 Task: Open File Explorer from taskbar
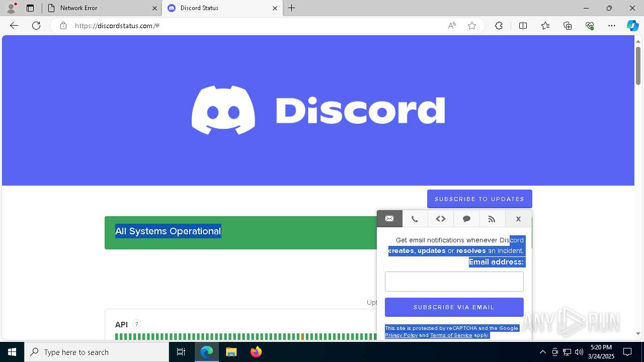(231, 352)
